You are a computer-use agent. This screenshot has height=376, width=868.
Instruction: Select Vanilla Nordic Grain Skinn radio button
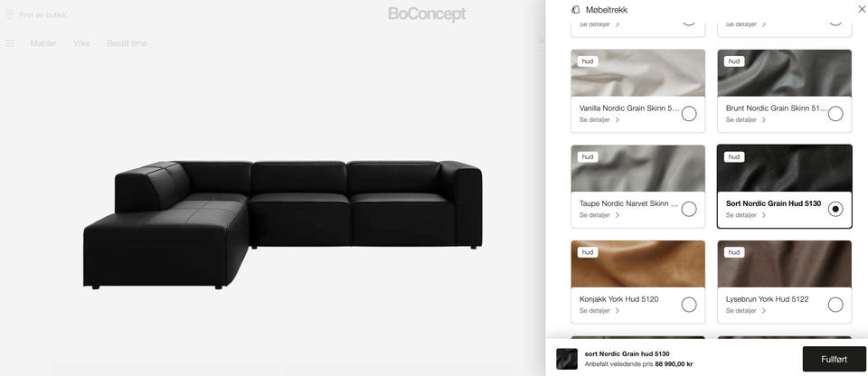689,114
